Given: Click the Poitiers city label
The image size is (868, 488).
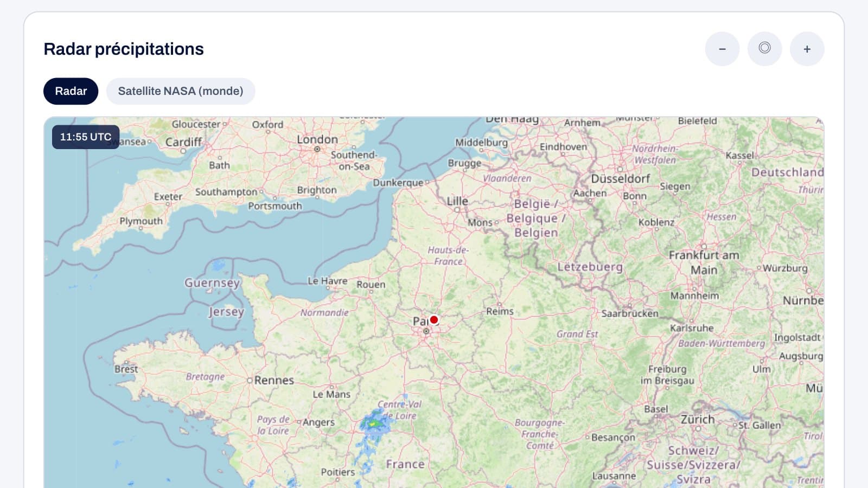Looking at the screenshot, I should click(337, 472).
